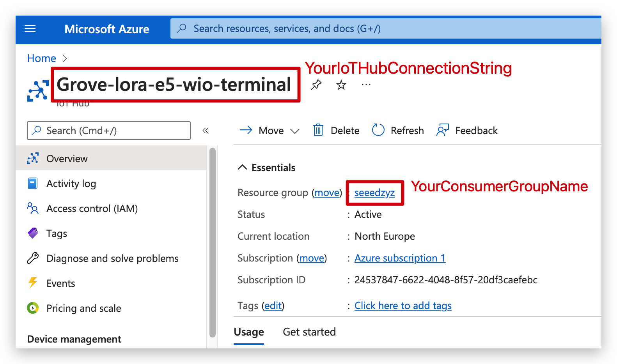Click the Refresh circular arrow icon
The image size is (617, 364).
(378, 130)
